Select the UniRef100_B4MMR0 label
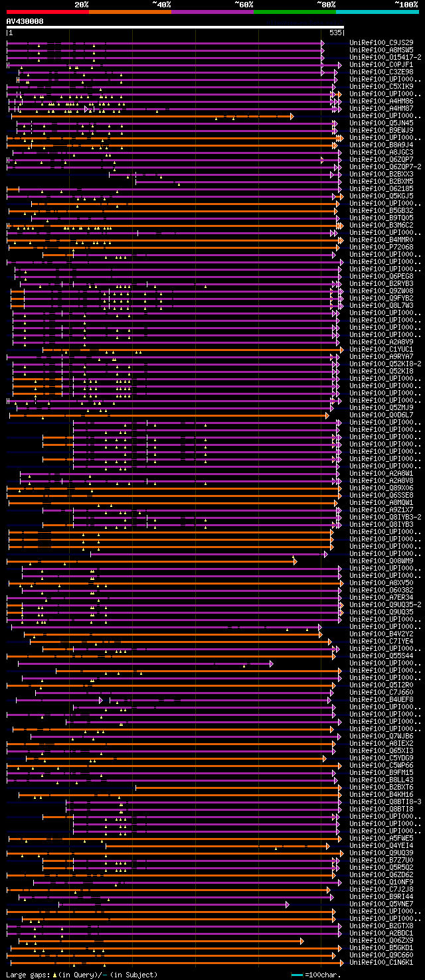Image resolution: width=425 pixels, height=980 pixels. [x=381, y=240]
